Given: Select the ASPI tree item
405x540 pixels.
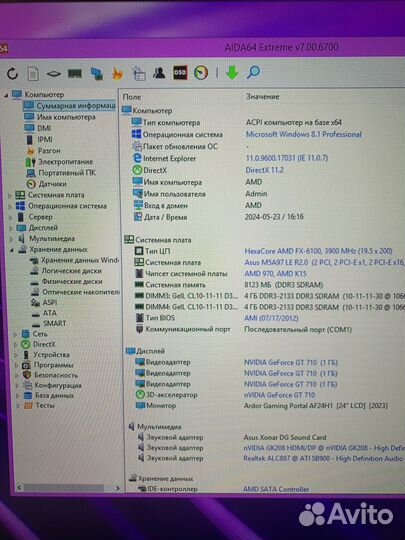Looking at the screenshot, I should [x=49, y=302].
